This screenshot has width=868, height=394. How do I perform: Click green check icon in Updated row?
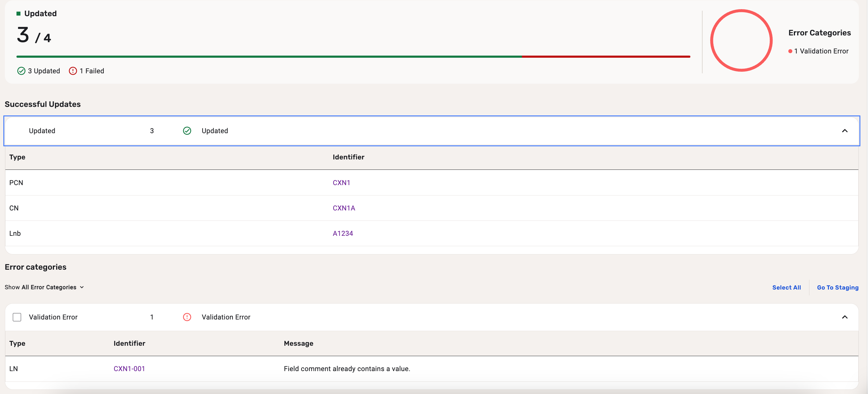point(187,131)
